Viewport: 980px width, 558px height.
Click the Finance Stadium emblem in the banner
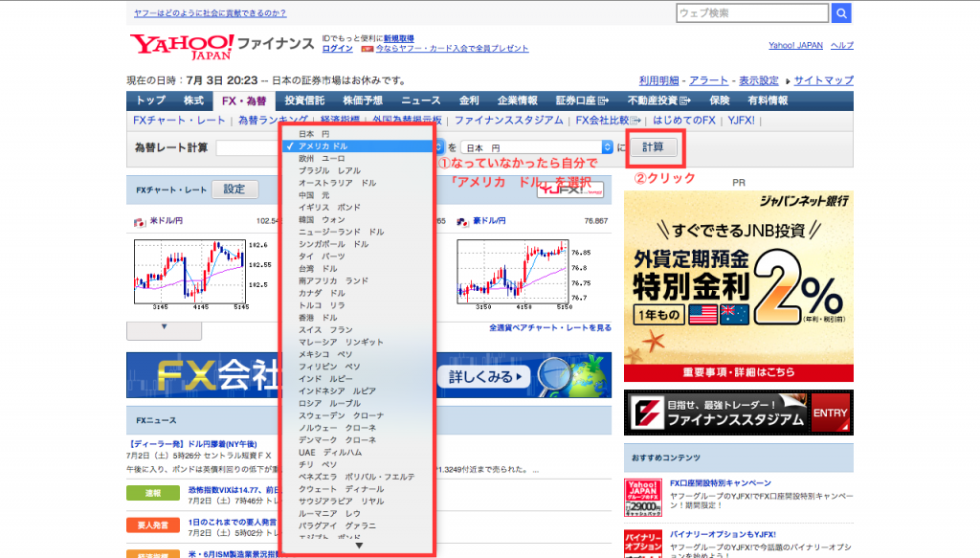point(646,413)
